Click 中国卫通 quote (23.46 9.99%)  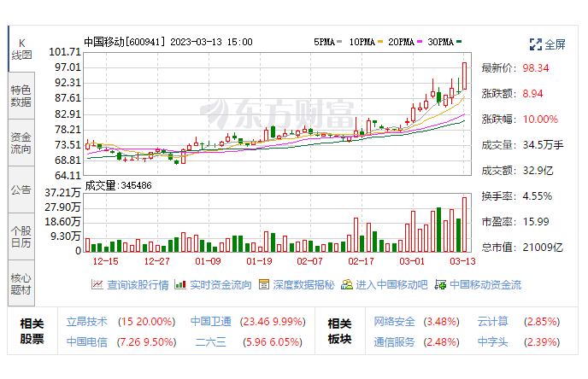point(273,322)
